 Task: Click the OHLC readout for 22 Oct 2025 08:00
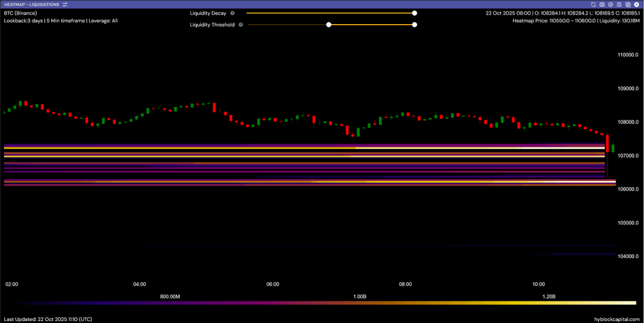562,13
